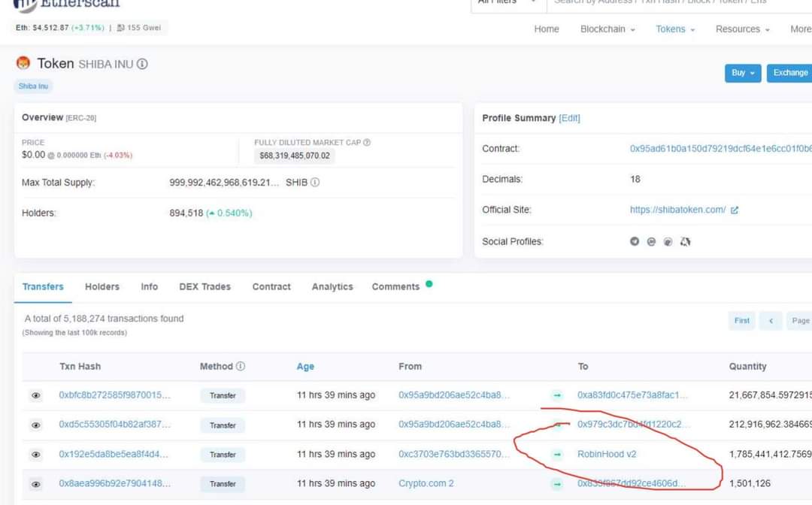This screenshot has height=505, width=812.
Task: Open the Twitter social profile icon
Action: pos(635,241)
